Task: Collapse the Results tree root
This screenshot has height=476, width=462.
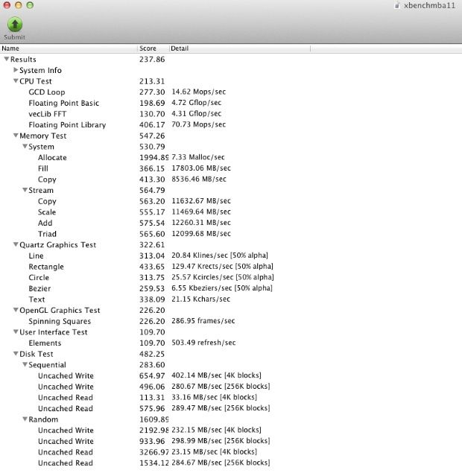Action: tap(7, 60)
